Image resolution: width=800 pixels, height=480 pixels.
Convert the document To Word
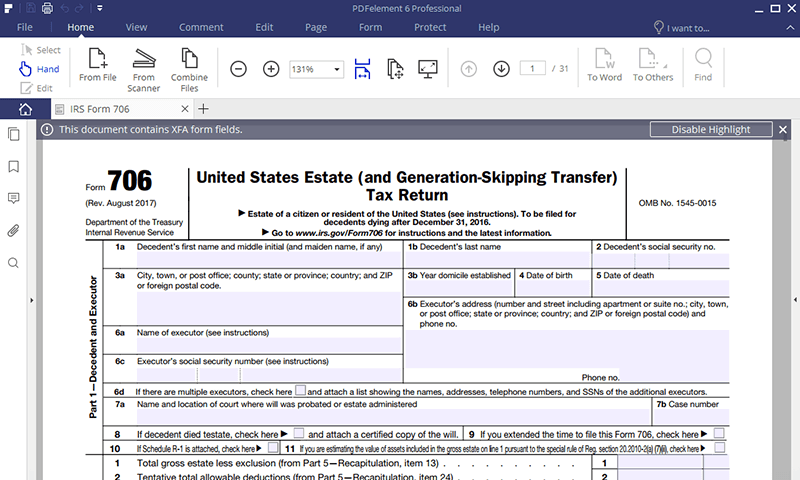click(605, 65)
